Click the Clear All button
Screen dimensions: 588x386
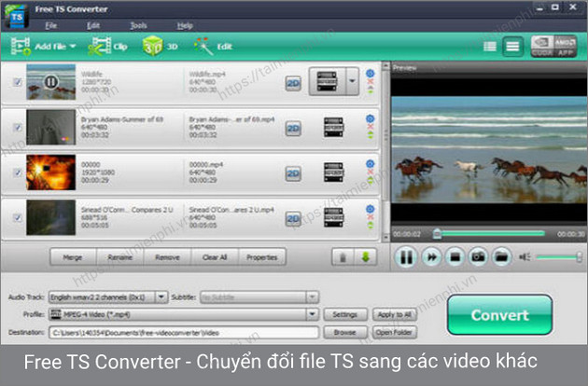215,257
